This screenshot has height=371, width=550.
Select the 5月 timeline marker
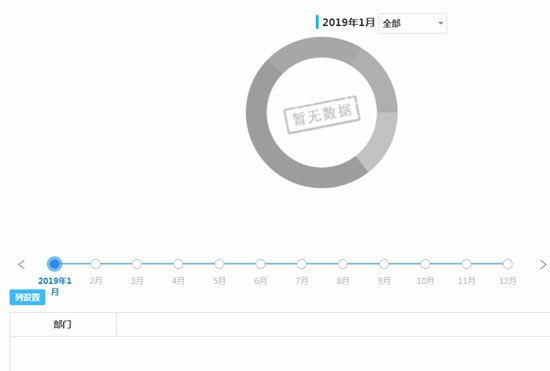pos(219,264)
